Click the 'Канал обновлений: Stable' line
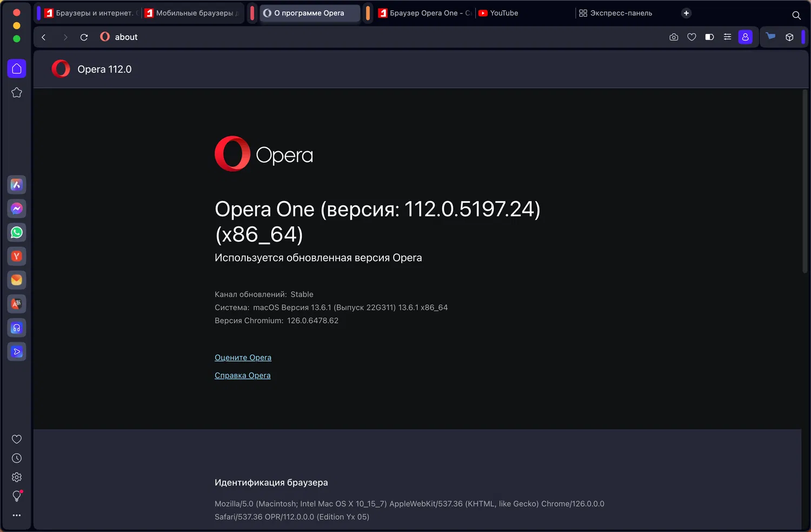This screenshot has width=811, height=532. 264,295
